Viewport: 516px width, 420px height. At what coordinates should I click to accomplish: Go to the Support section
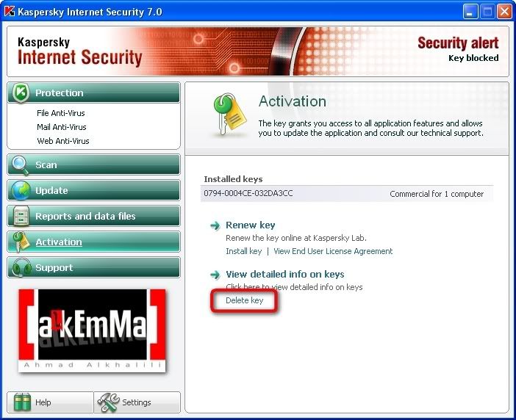pyautogui.click(x=94, y=267)
